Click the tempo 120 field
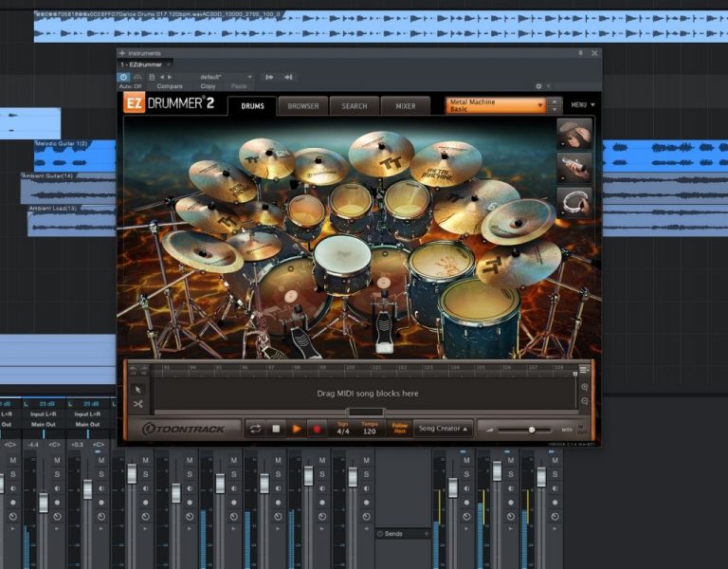Screen dimensions: 728x569 click(x=370, y=430)
